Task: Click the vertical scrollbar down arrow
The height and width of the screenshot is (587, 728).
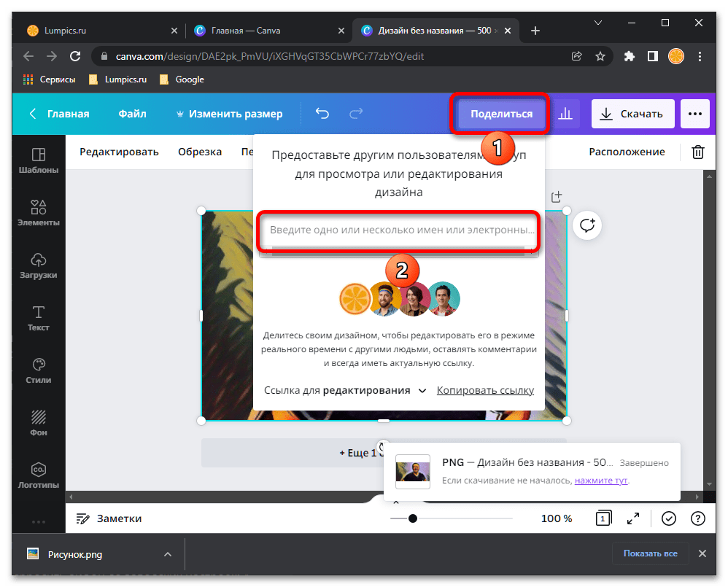Action: point(709,484)
